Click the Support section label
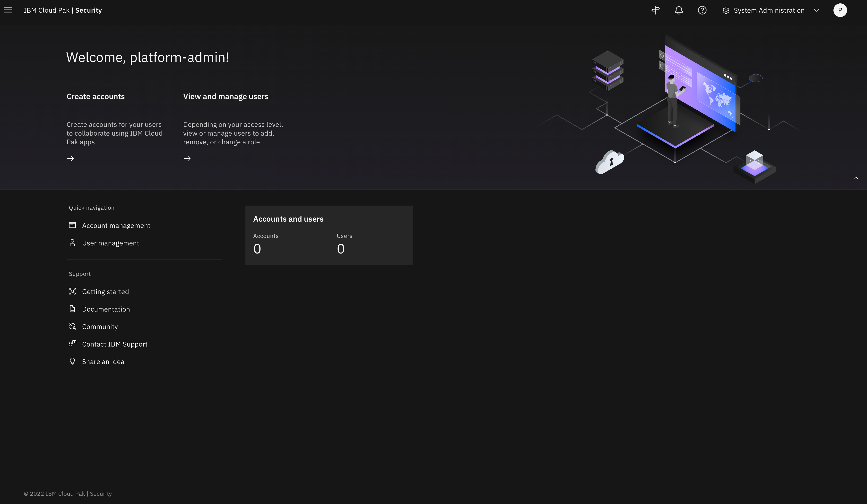This screenshot has height=504, width=867. click(80, 274)
